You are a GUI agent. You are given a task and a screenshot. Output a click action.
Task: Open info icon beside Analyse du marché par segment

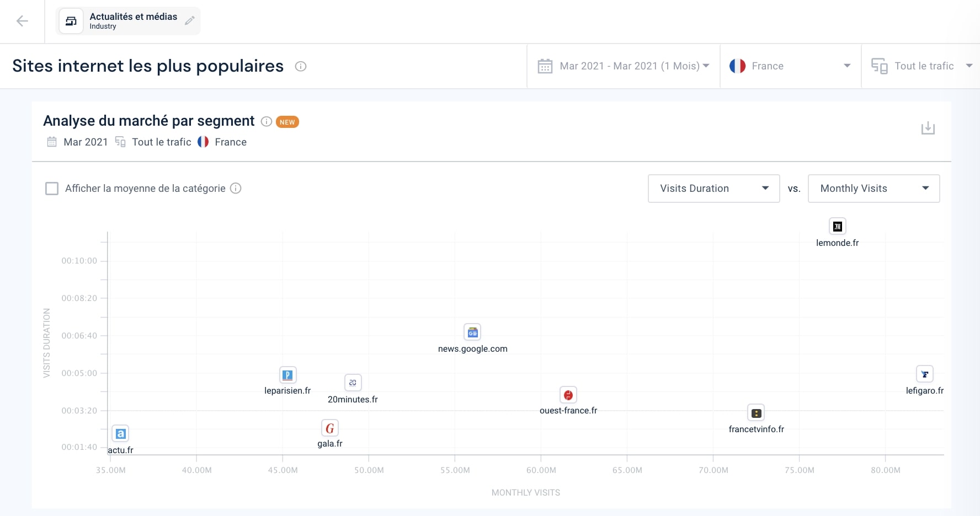click(x=267, y=121)
